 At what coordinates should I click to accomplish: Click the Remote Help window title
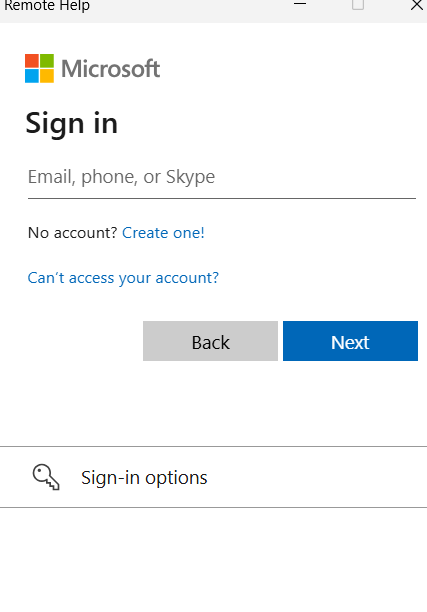(x=47, y=5)
